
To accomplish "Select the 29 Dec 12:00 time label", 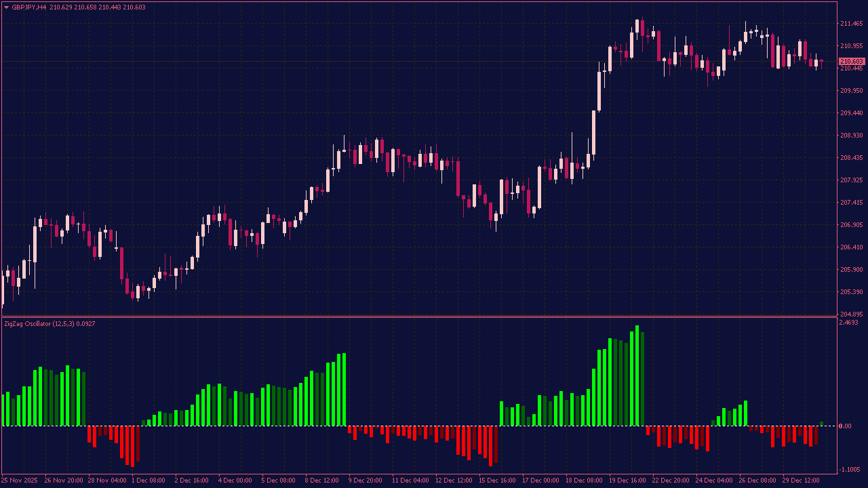I will pyautogui.click(x=801, y=481).
